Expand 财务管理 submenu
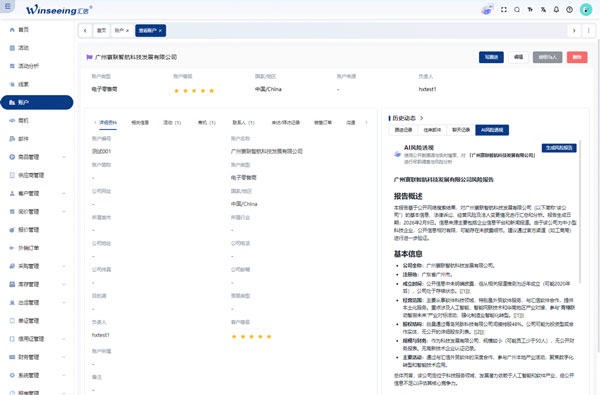 pos(64,357)
